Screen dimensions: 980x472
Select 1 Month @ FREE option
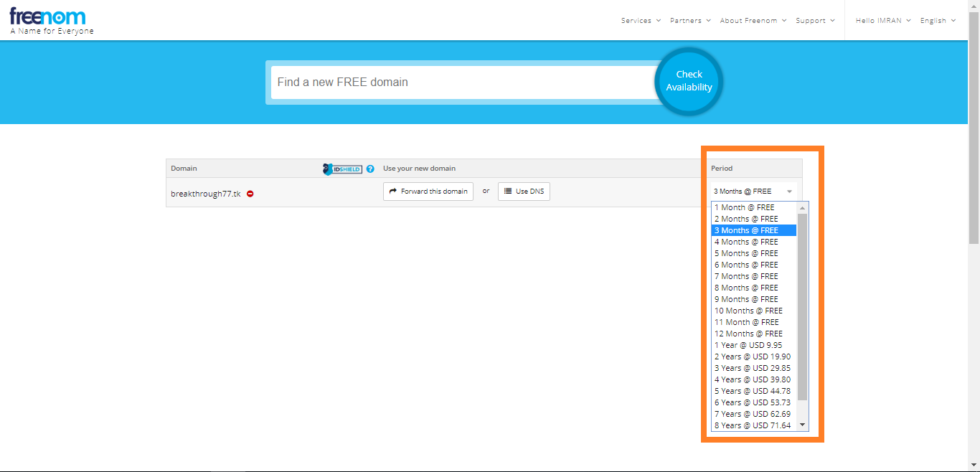click(754, 207)
